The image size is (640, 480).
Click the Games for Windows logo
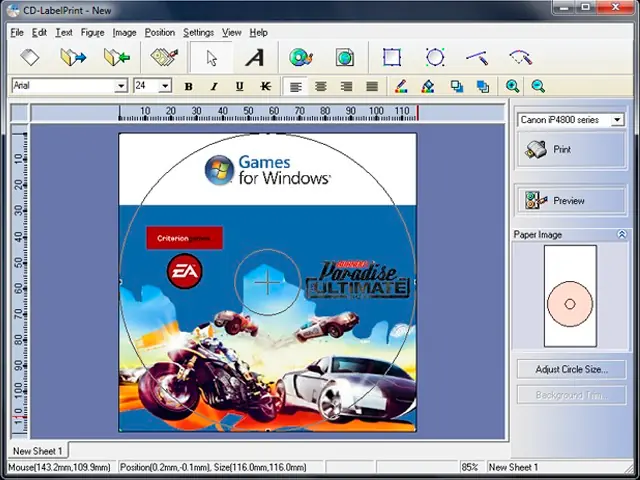(x=268, y=170)
